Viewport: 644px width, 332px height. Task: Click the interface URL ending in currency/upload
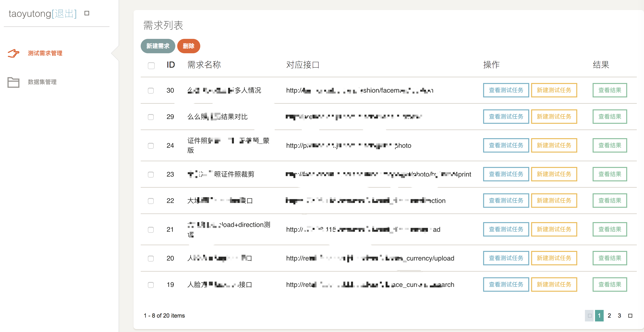(x=370, y=258)
